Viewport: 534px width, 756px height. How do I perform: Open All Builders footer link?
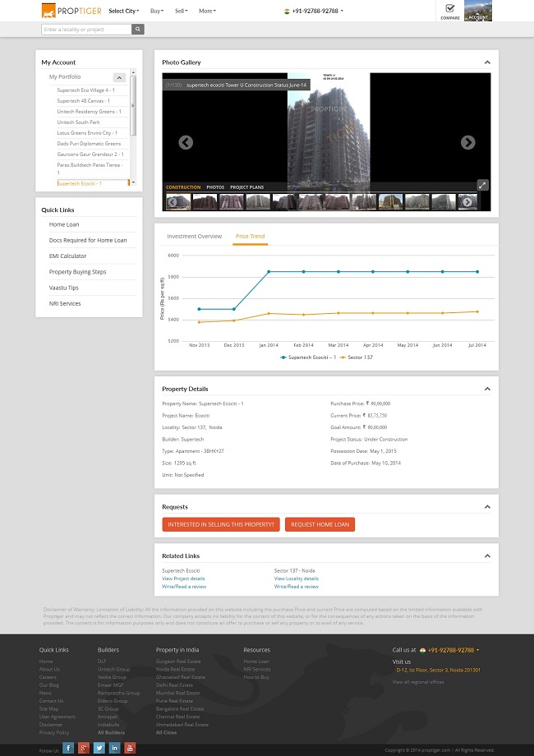pos(111,732)
